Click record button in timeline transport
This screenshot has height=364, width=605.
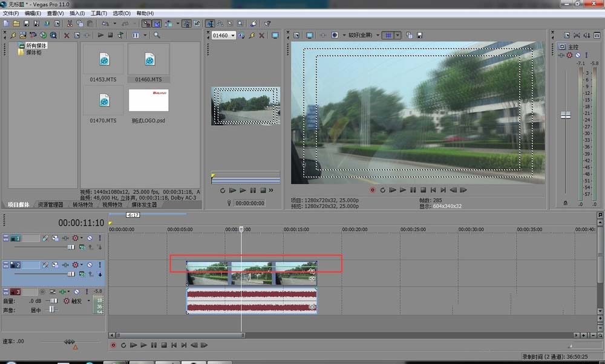pyautogui.click(x=113, y=345)
